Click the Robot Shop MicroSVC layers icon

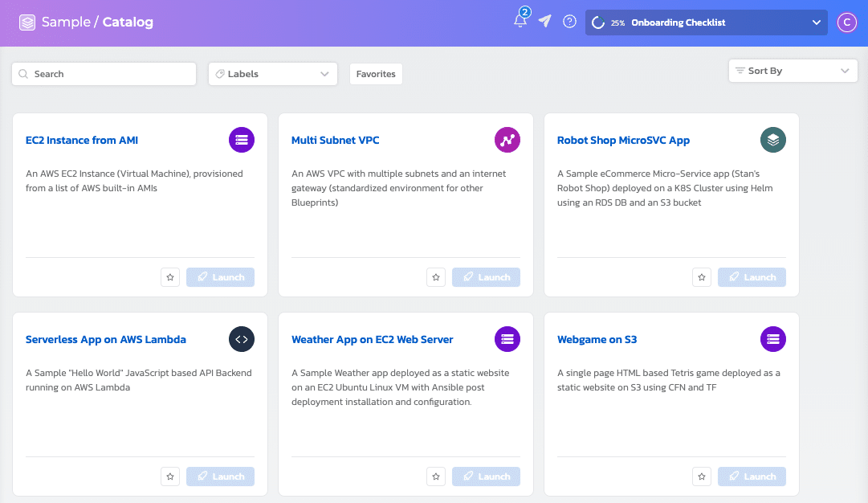772,140
